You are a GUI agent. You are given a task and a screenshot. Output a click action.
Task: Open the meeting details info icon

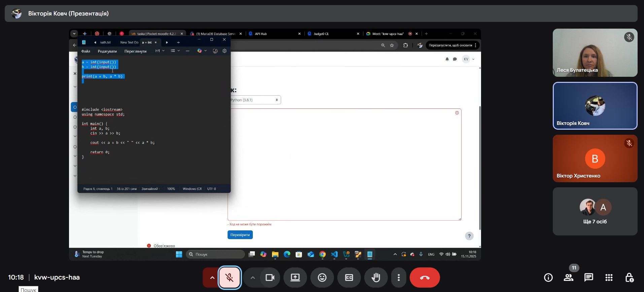548,278
